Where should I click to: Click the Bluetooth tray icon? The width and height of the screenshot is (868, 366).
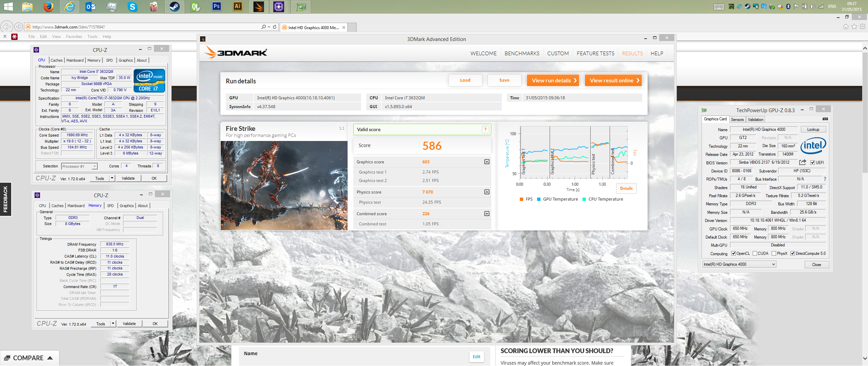pos(788,6)
